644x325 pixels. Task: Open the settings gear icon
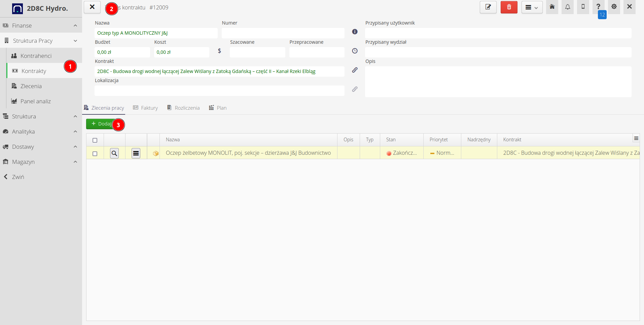tap(614, 7)
